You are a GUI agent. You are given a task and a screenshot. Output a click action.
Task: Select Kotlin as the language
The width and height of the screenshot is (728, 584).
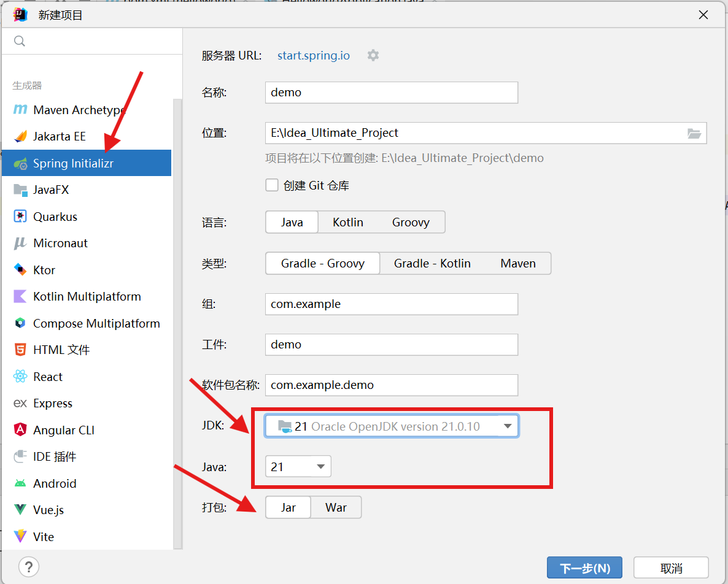click(348, 222)
